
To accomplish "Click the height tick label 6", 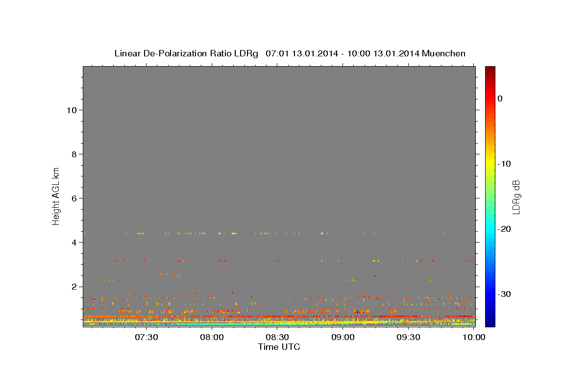I will point(73,198).
